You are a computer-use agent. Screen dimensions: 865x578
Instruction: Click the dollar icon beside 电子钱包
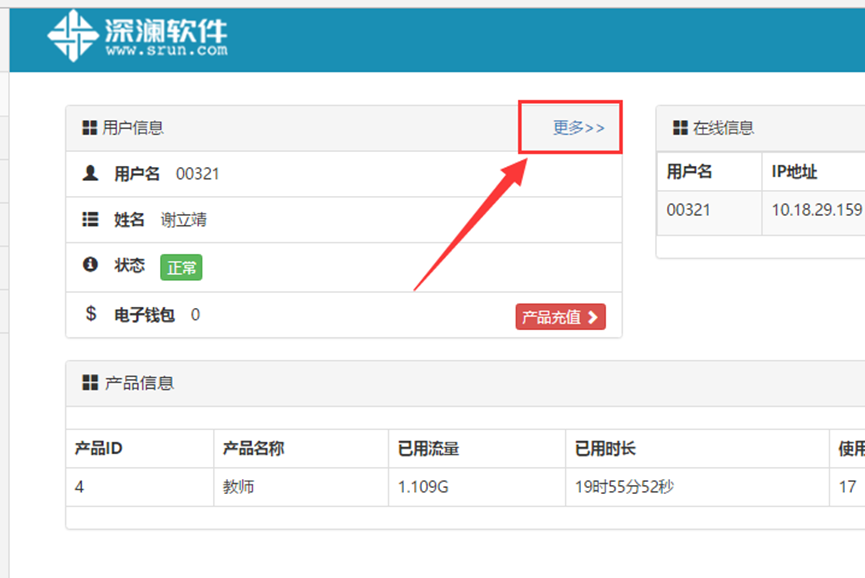(x=90, y=314)
